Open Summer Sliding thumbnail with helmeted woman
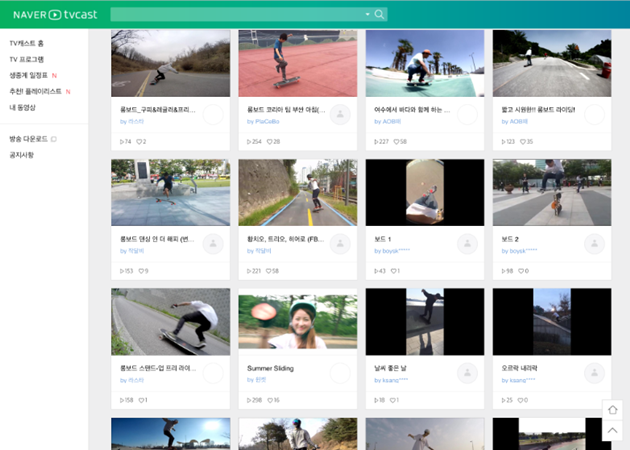The width and height of the screenshot is (630, 450). [x=298, y=321]
